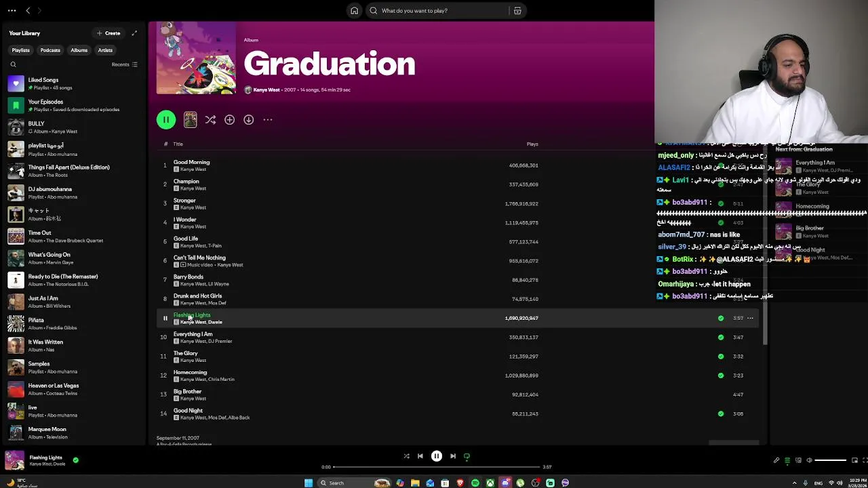The width and height of the screenshot is (868, 488).
Task: Select the Stronger track title
Action: (184, 201)
